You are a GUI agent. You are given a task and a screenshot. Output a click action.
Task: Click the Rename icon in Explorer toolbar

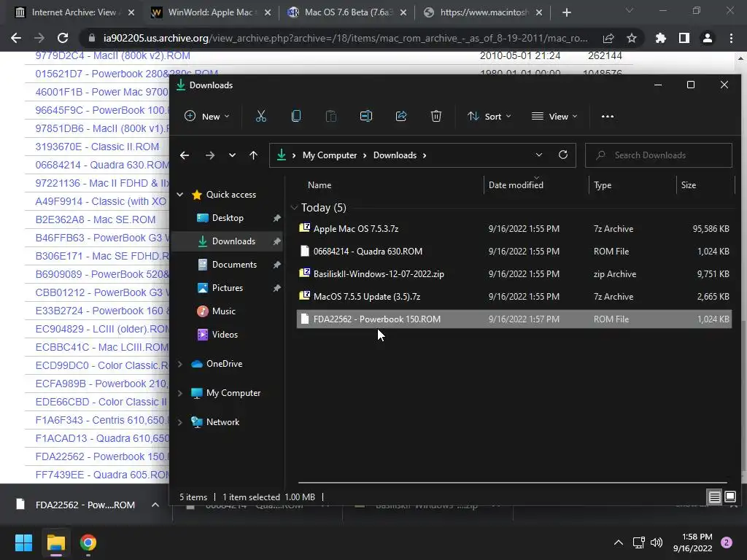[x=366, y=116]
